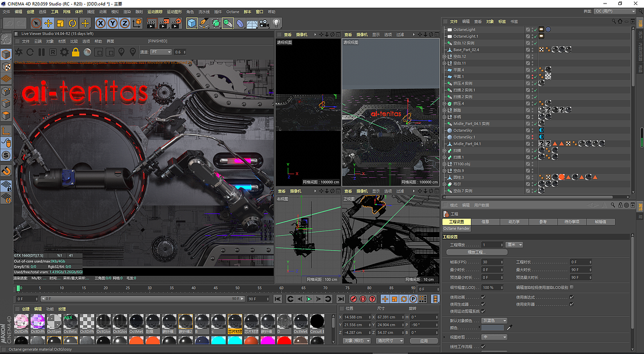The width and height of the screenshot is (644, 354).
Task: Open the 运动图形 menu
Action: click(174, 12)
